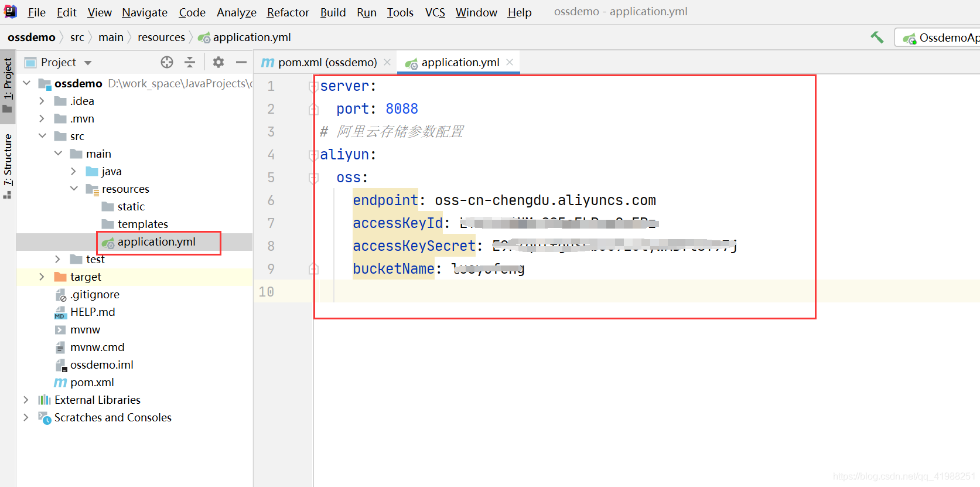Select the application.yml editor tab
This screenshot has height=487, width=980.
pos(459,62)
